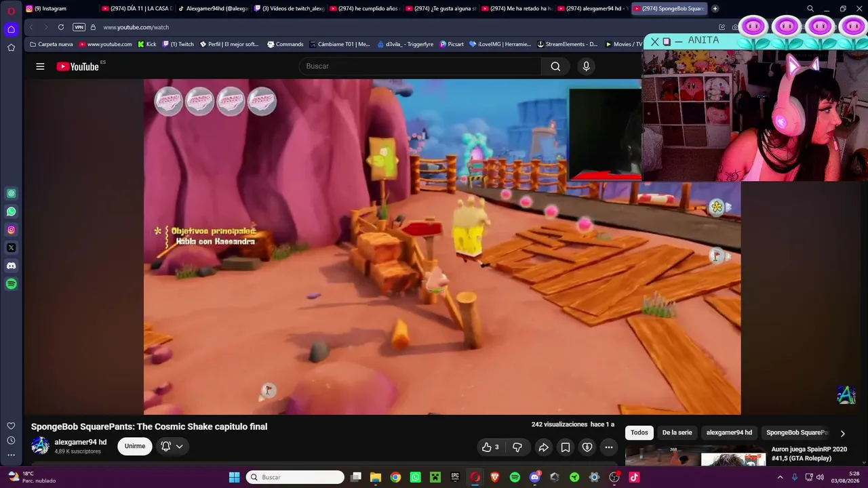
Task: Open more video actions (three dots)
Action: tap(609, 447)
